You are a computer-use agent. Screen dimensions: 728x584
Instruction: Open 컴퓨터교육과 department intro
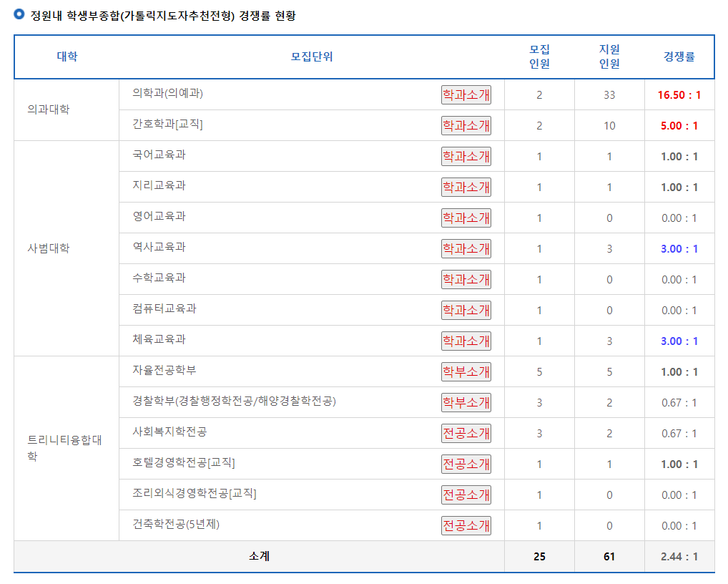[466, 309]
